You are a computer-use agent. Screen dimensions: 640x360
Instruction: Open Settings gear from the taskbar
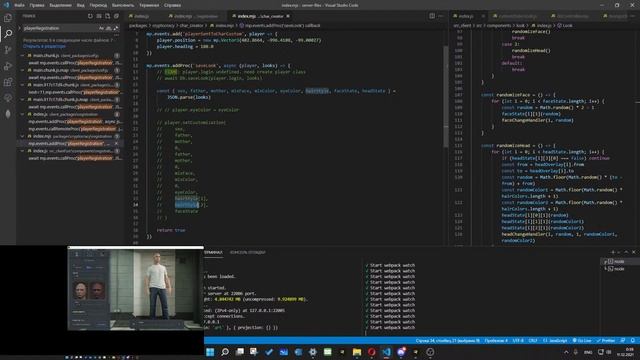pos(313,352)
